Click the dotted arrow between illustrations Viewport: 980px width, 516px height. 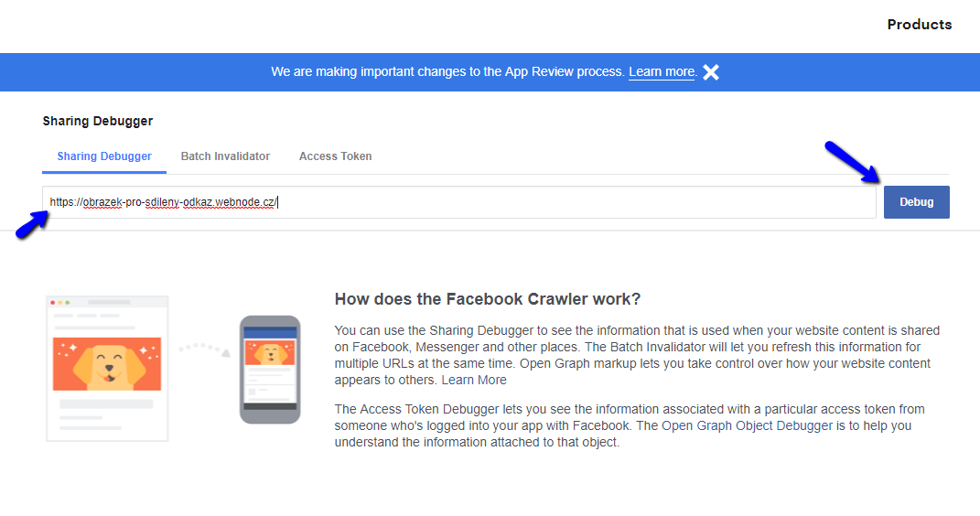point(204,349)
